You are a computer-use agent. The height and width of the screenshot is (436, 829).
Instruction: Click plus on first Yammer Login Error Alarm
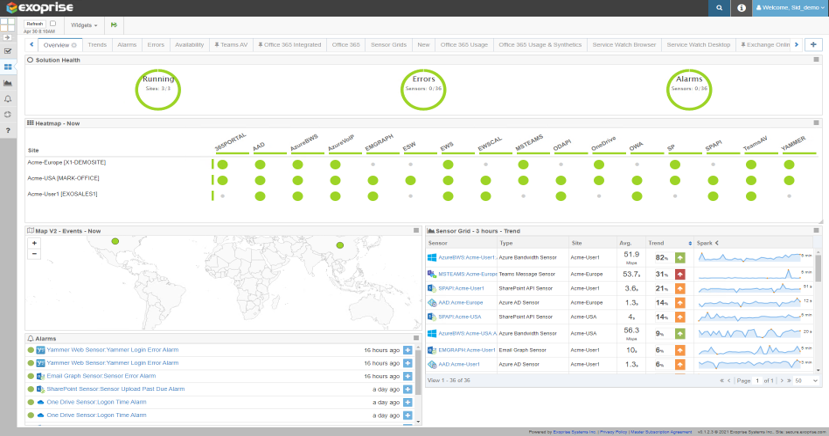[408, 350]
